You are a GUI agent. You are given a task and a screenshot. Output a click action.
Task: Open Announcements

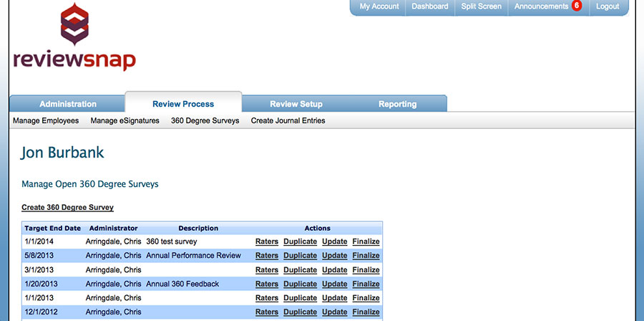coord(542,6)
